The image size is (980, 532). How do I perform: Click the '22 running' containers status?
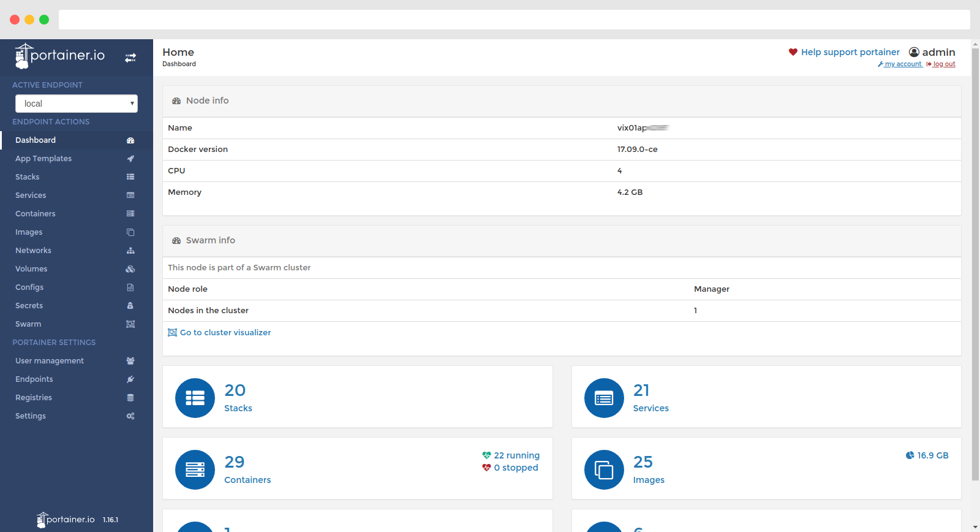(511, 455)
